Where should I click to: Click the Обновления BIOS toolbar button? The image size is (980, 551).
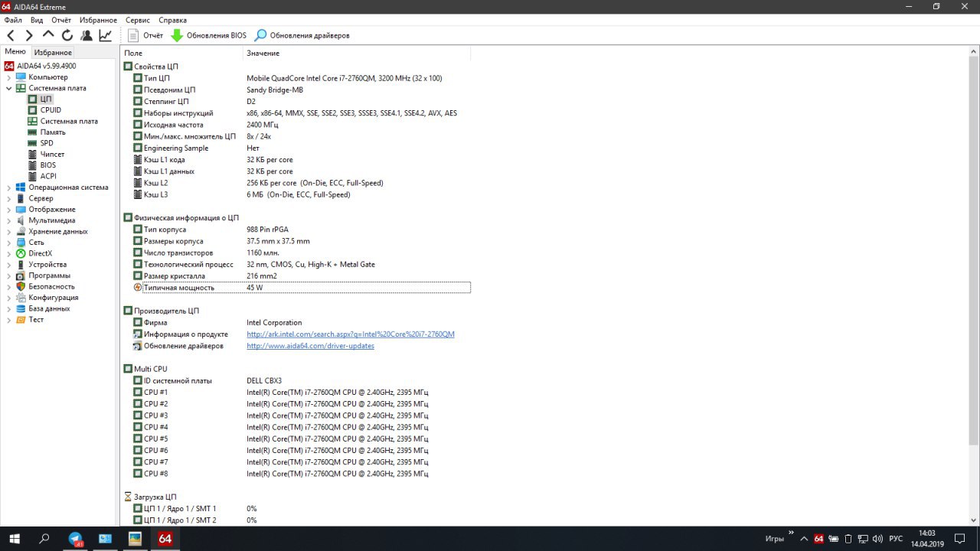click(x=208, y=35)
